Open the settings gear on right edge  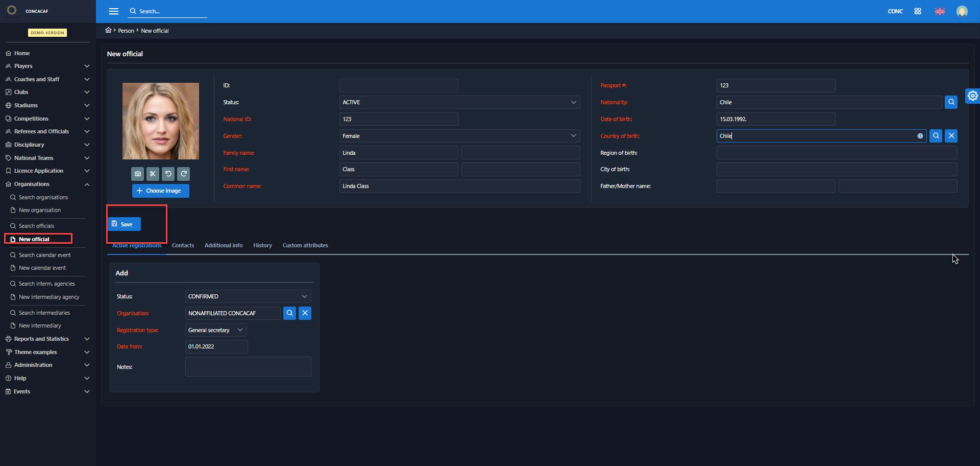tap(972, 96)
